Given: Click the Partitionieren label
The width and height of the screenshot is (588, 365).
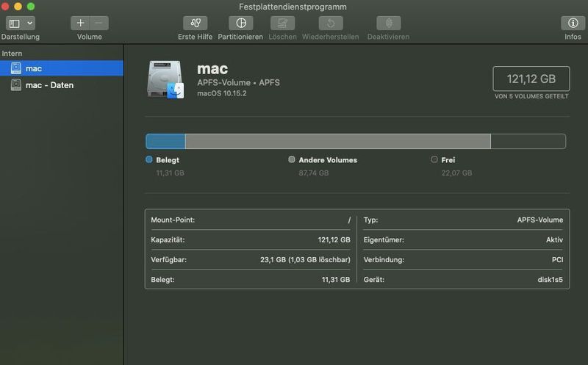Looking at the screenshot, I should pos(240,37).
